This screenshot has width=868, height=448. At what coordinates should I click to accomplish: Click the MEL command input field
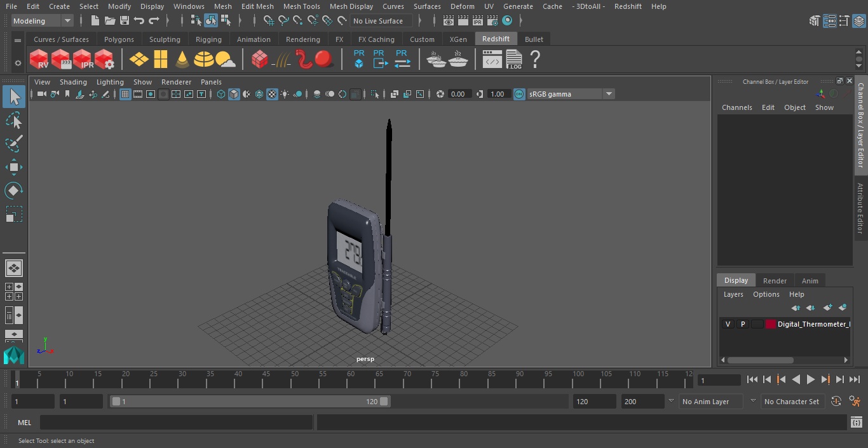point(176,423)
